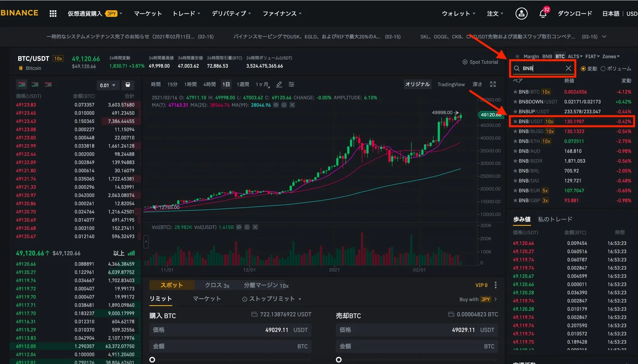638x364 pixels.
Task: Expand the chart to fullscreen
Action: tap(493, 84)
